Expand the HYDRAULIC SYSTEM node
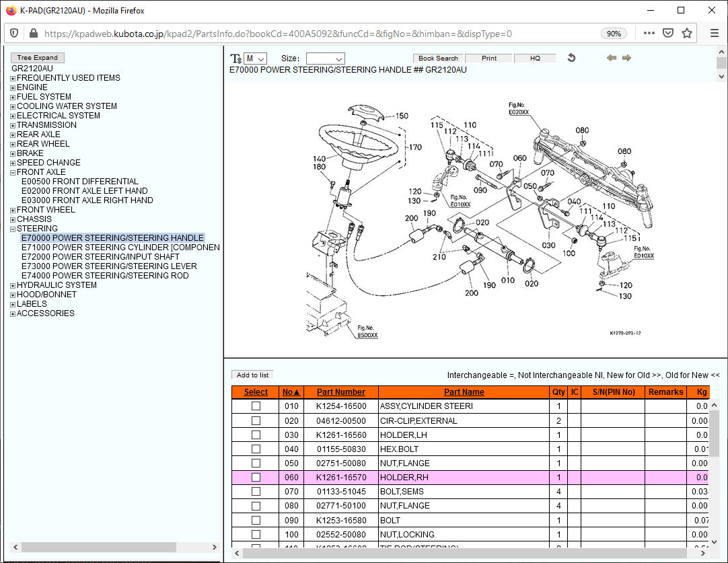Screen dimensions: 728x563 pyautogui.click(x=13, y=285)
